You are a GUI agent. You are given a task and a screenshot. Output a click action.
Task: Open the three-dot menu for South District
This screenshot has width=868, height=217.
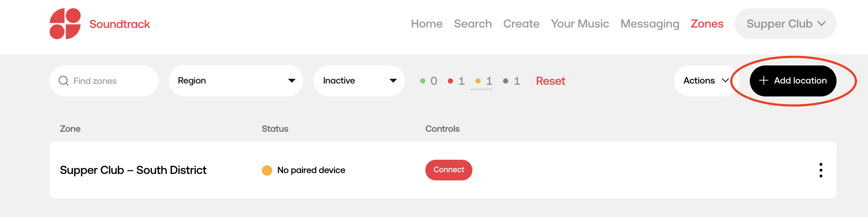point(821,170)
